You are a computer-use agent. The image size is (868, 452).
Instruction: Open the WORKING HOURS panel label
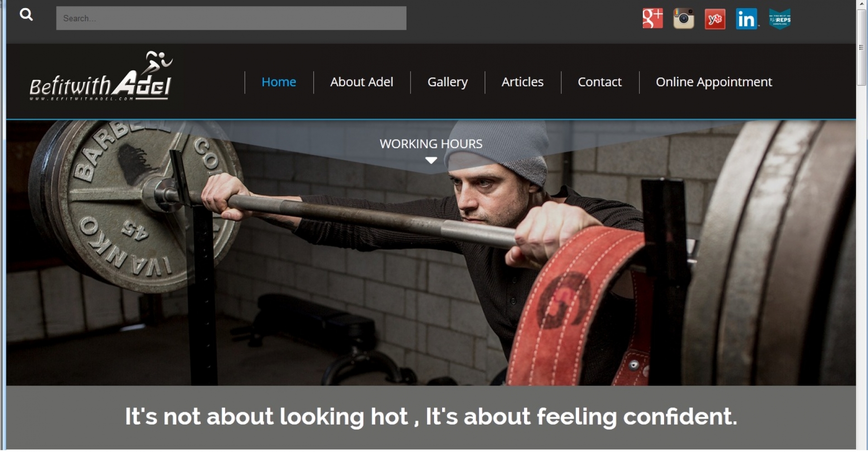tap(431, 144)
